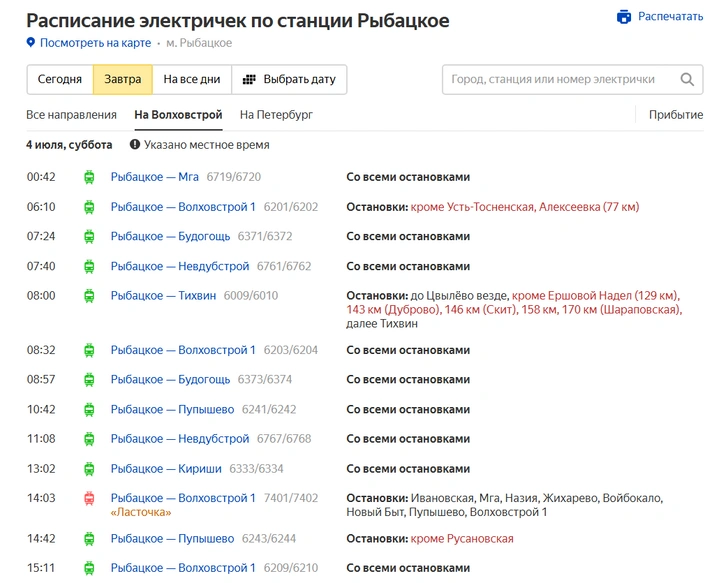
Task: Open the Рыбацкое — Мга train link
Action: coord(155,177)
